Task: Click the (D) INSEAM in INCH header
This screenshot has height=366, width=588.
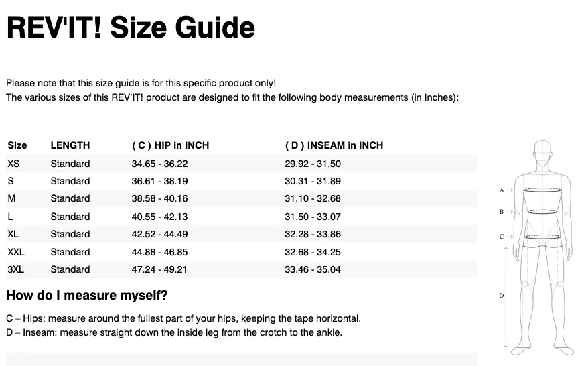Action: pos(334,145)
